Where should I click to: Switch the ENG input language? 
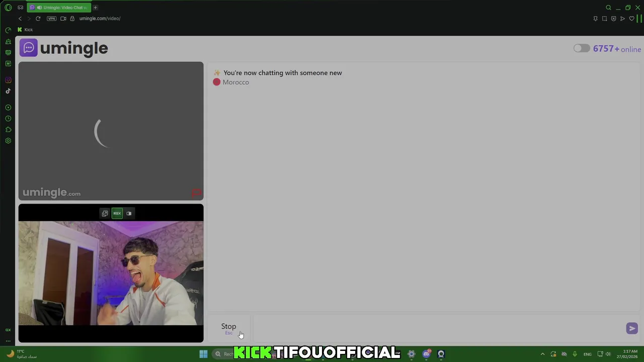(x=587, y=354)
